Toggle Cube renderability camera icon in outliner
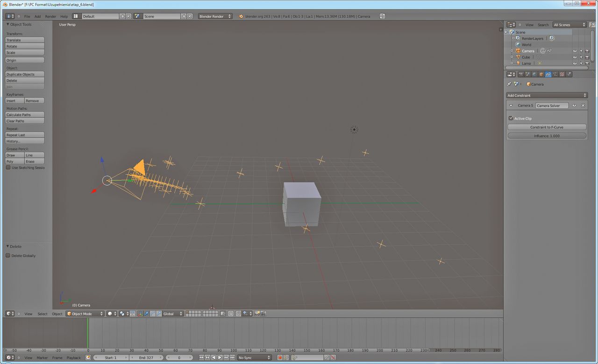Image resolution: width=598 pixels, height=364 pixels. pyautogui.click(x=587, y=57)
